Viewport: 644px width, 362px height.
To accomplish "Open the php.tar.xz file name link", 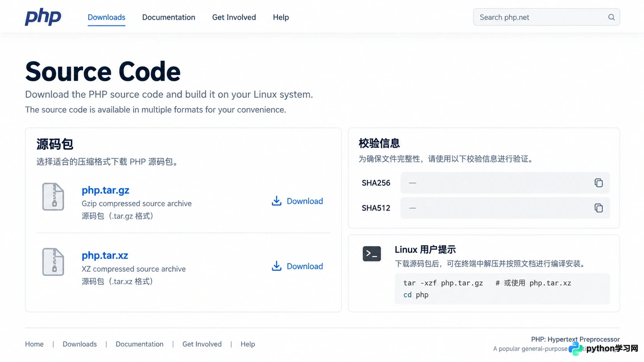I will pos(105,255).
